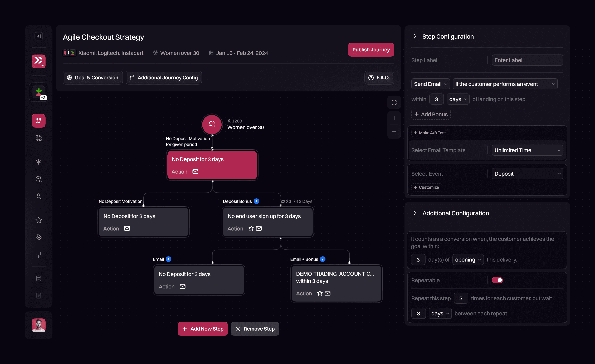Open Goal & Conversion tab
This screenshot has height=364, width=595.
[x=93, y=78]
